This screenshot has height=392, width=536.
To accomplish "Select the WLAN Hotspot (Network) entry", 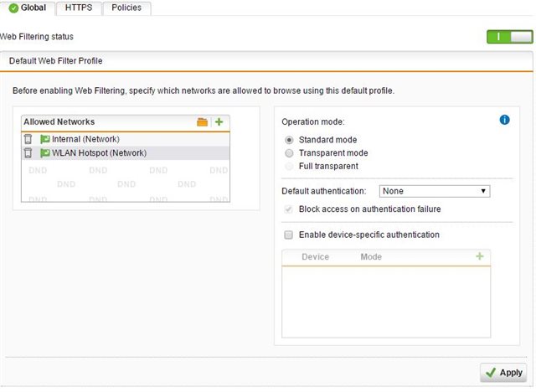I will pos(99,153).
